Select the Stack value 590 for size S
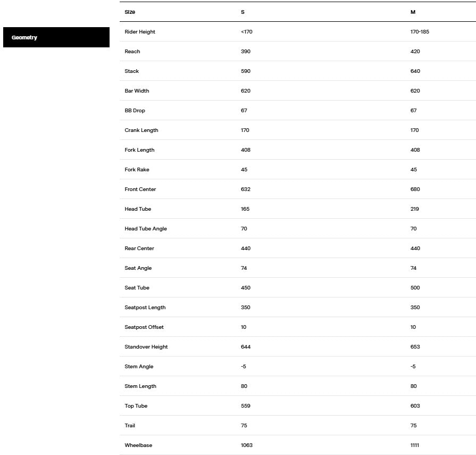Image resolution: width=476 pixels, height=455 pixels. 245,71
